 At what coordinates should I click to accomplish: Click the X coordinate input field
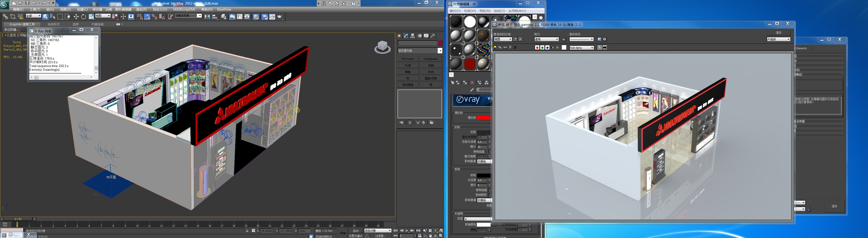tap(266, 231)
